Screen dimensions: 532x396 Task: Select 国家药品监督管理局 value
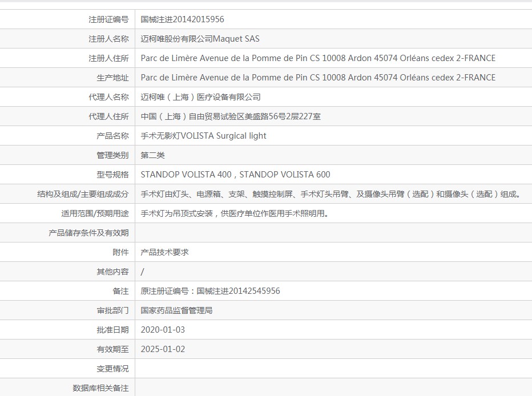[x=176, y=310]
